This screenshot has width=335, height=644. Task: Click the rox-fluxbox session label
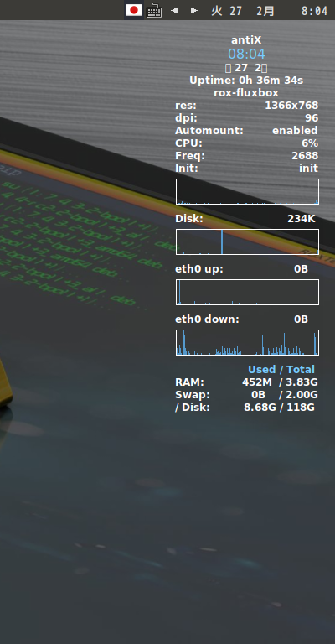[246, 93]
